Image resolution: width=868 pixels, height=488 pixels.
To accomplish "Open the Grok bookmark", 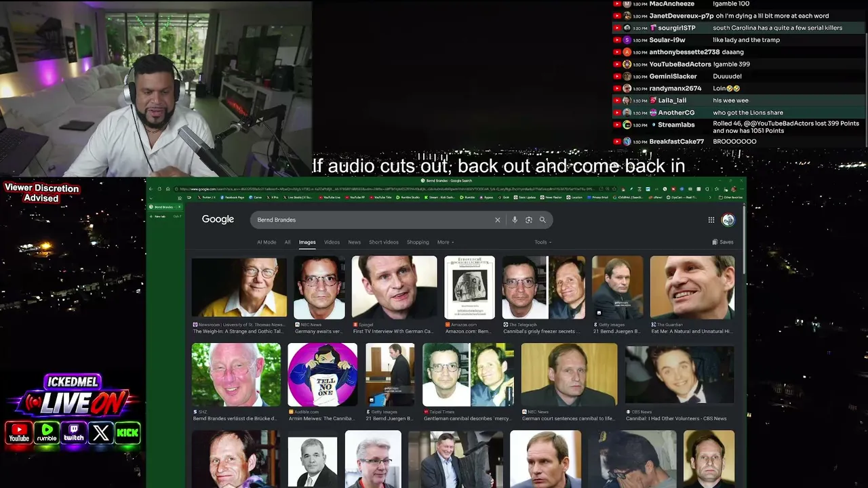I will coord(502,197).
